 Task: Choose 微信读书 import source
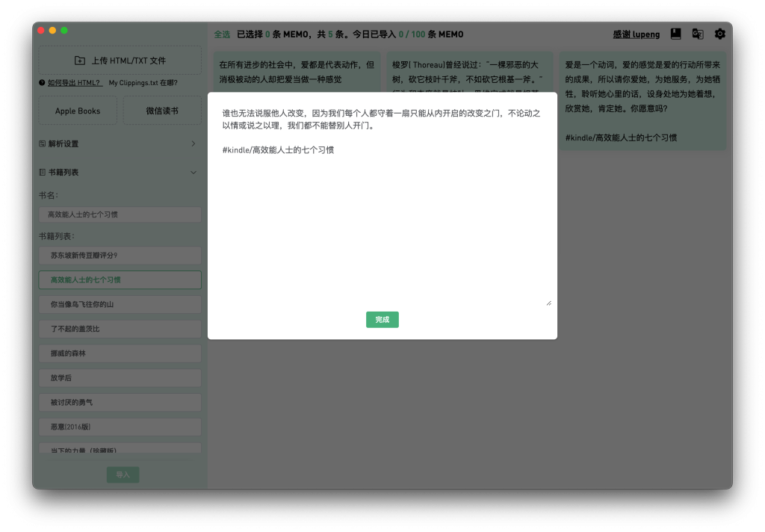pos(162,111)
